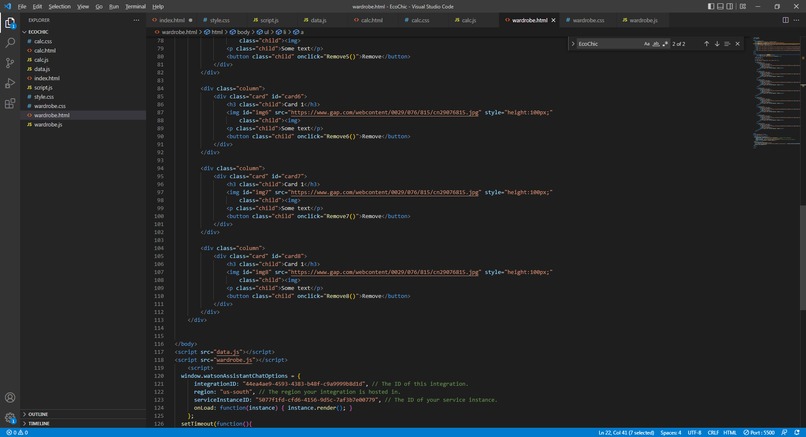This screenshot has width=806, height=437.
Task: Open the Run menu
Action: [x=114, y=6]
